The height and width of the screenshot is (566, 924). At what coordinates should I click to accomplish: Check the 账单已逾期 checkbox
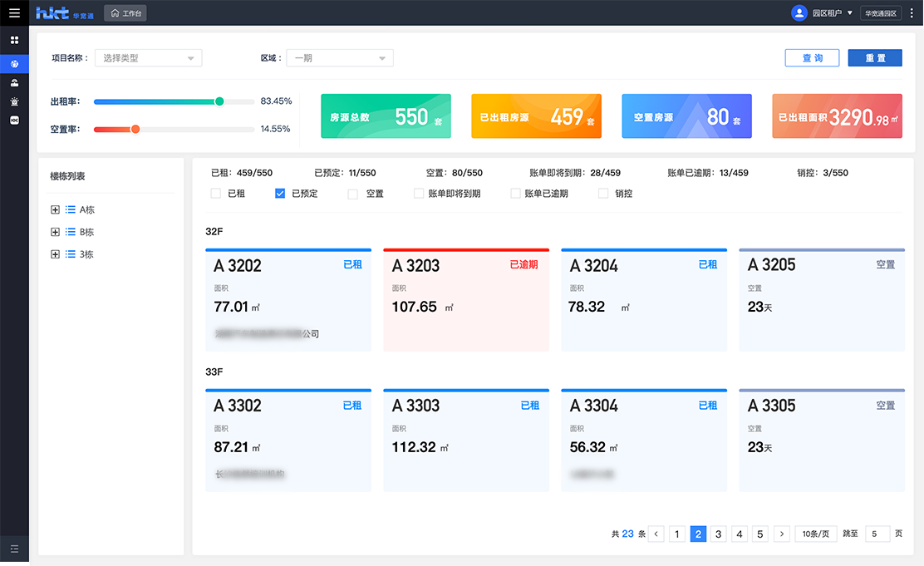click(x=516, y=194)
